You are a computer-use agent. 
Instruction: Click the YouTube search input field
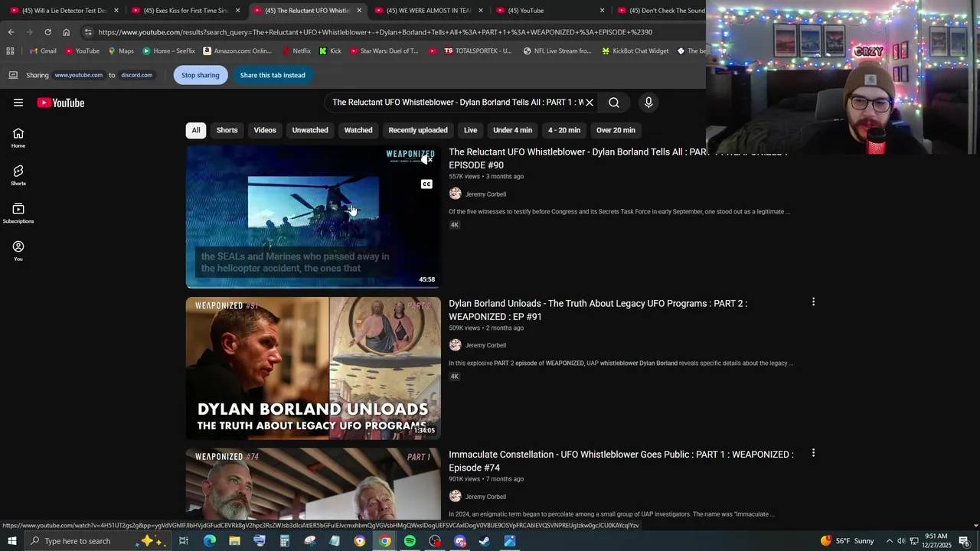(457, 103)
